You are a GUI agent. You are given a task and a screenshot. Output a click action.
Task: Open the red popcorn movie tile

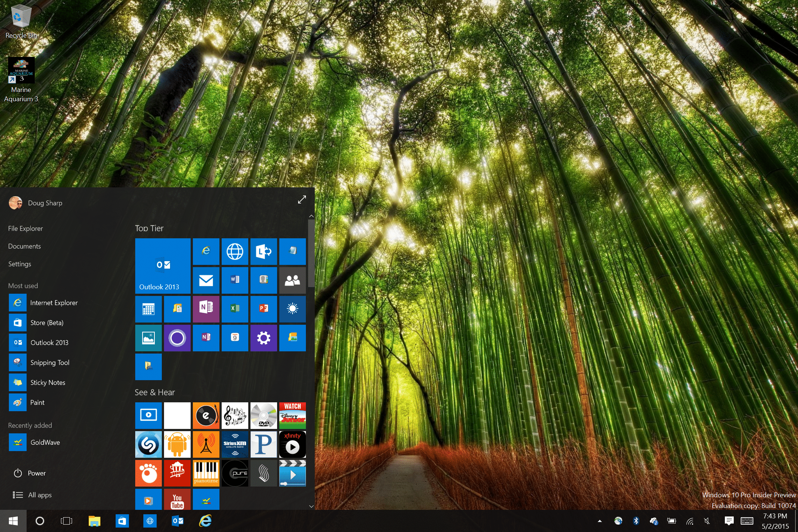(x=177, y=473)
